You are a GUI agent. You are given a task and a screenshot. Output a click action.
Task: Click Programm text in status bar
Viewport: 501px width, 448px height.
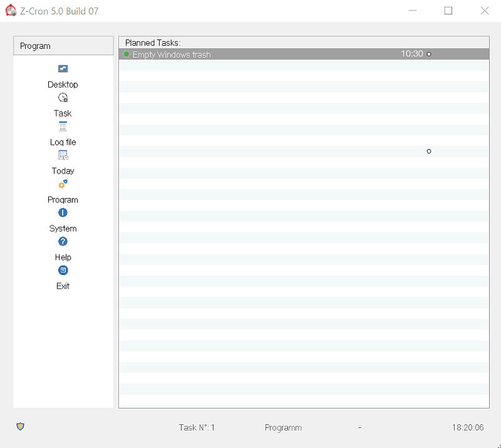[283, 427]
